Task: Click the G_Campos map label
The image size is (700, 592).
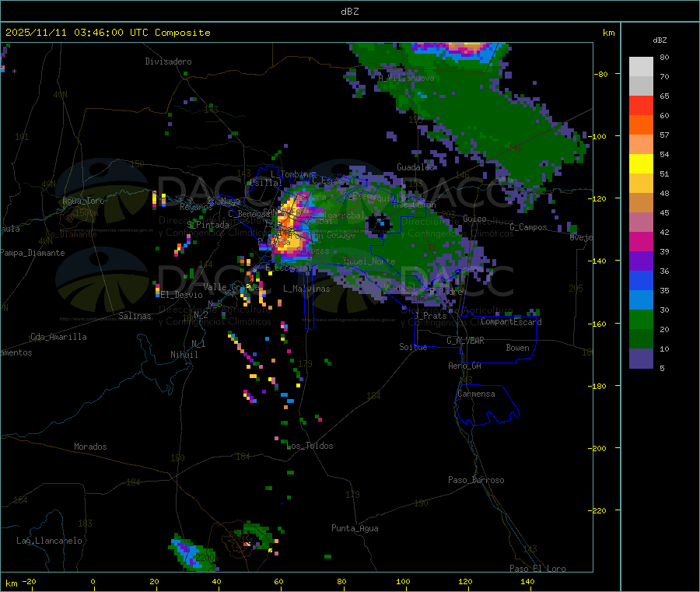Action: click(528, 227)
